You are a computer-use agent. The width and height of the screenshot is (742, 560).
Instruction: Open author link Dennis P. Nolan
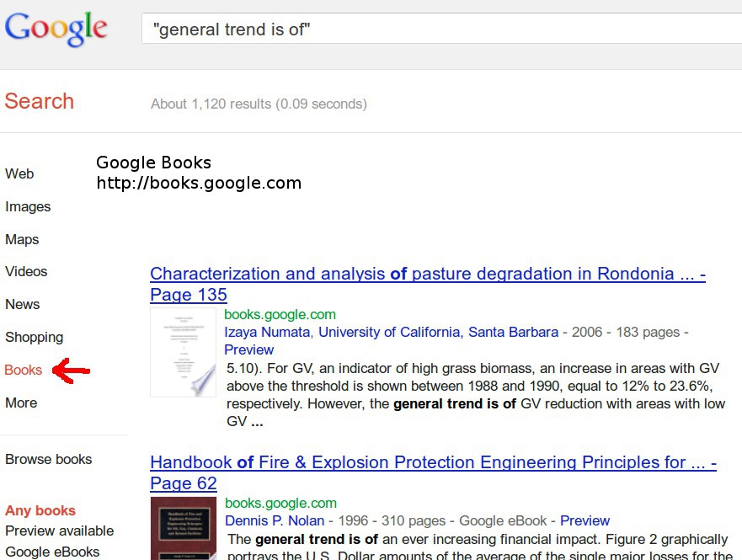[x=275, y=520]
